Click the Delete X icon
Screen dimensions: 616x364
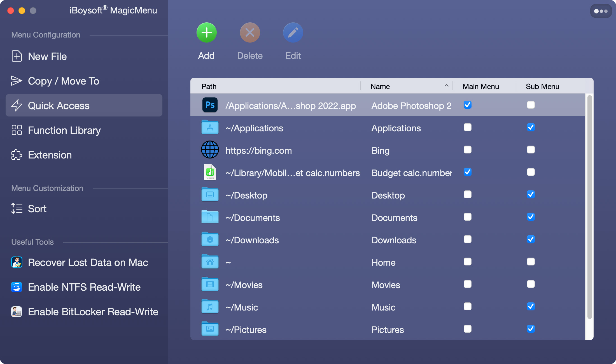click(x=250, y=33)
